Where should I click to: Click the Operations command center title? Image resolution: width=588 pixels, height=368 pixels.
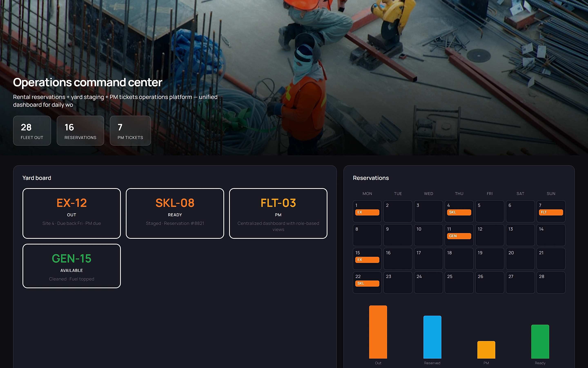[x=87, y=82]
